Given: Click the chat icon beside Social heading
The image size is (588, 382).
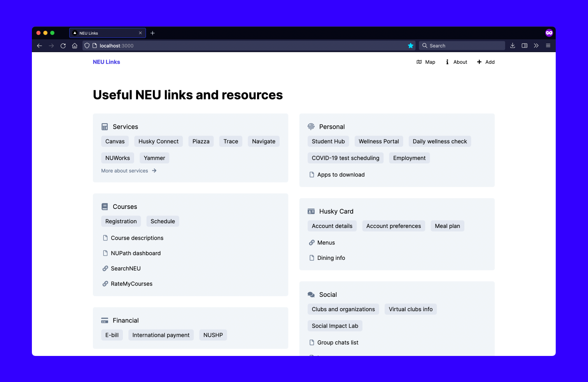Looking at the screenshot, I should point(311,294).
